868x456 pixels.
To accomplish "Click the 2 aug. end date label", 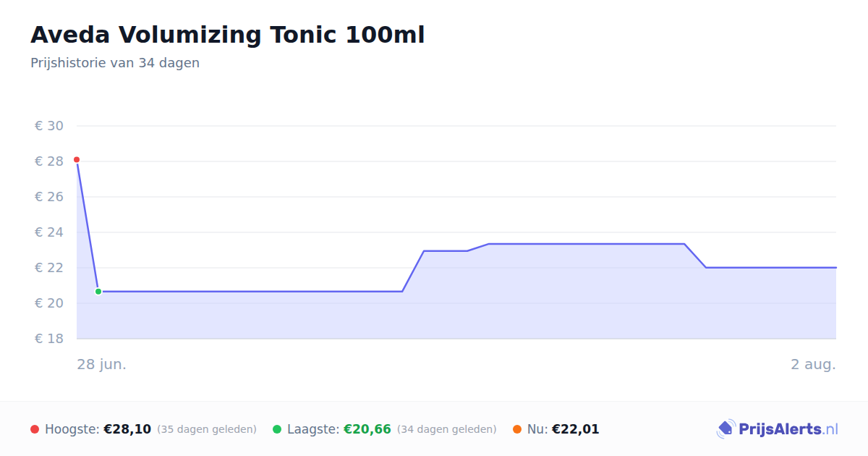I will tap(813, 364).
